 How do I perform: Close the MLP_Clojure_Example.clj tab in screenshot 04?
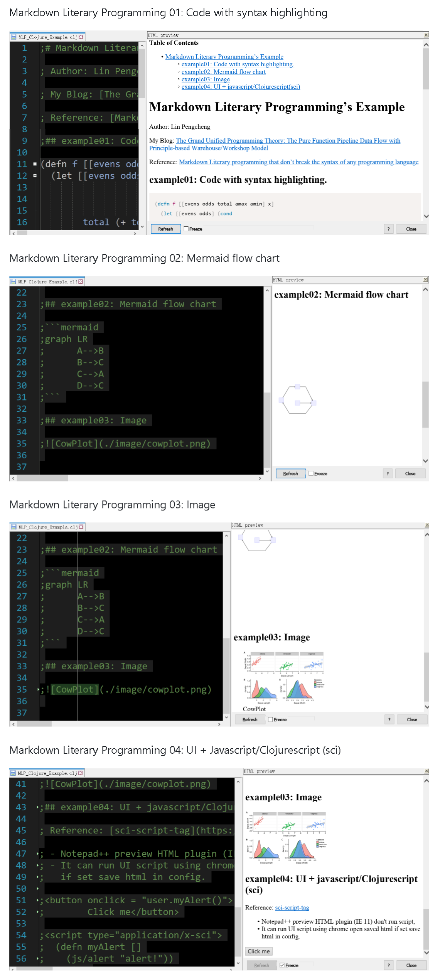tap(81, 773)
